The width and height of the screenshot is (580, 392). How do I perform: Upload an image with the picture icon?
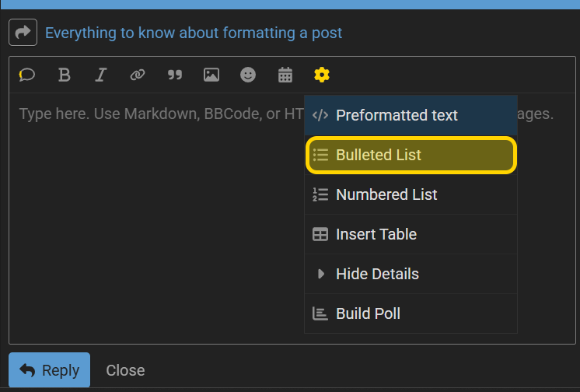click(211, 75)
